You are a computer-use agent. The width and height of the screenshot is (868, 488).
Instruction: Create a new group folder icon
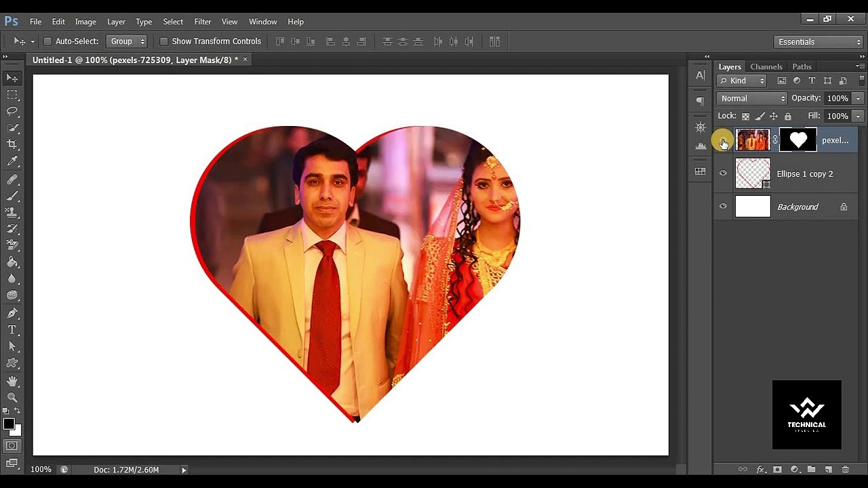[811, 469]
